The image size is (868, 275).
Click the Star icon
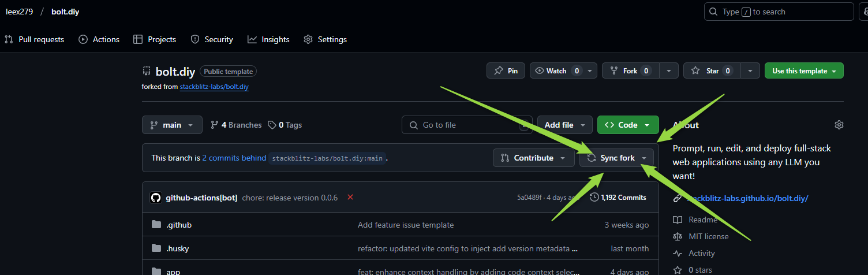695,70
